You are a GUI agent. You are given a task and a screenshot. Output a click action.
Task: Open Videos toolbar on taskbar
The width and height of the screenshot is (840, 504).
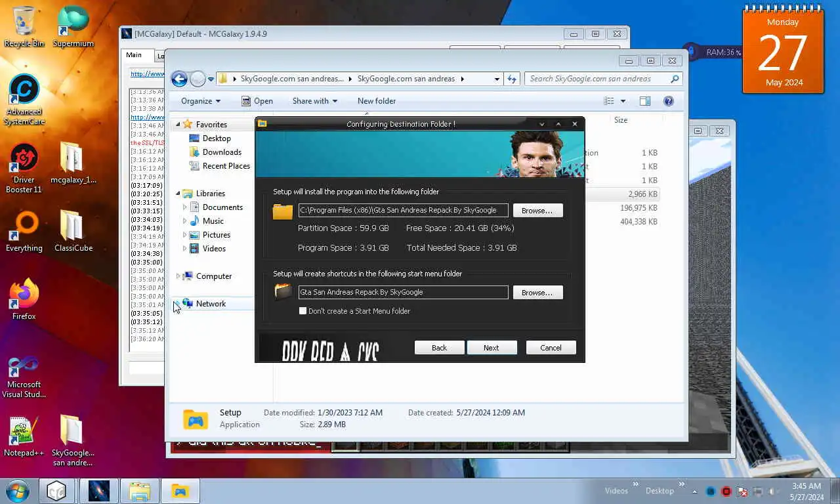click(616, 491)
